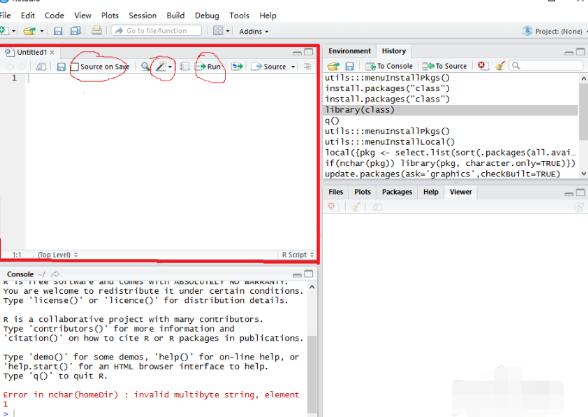This screenshot has height=417, width=588.
Task: Open the Edit menu
Action: 28,15
